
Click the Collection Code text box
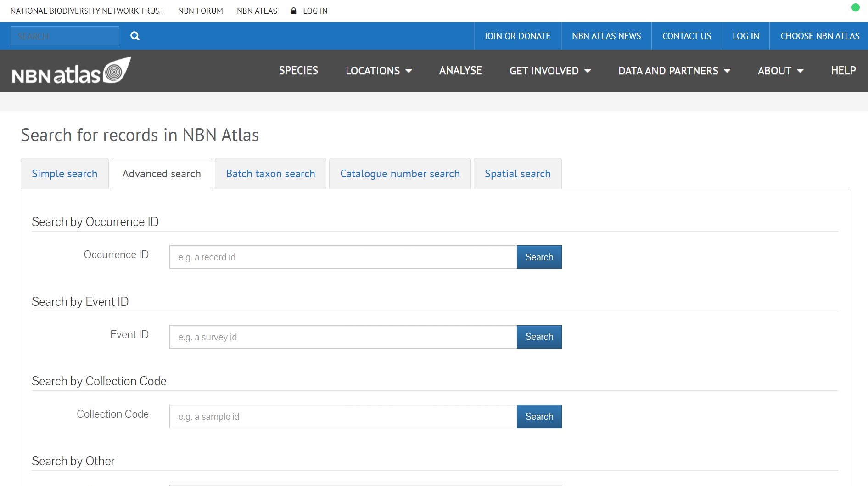pos(342,416)
